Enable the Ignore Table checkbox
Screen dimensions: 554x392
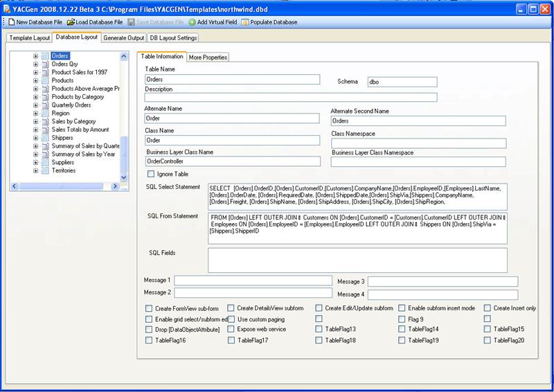coord(151,174)
